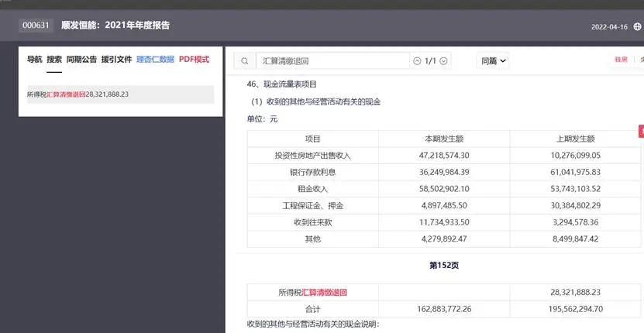This screenshot has height=333, width=644.
Task: Open the 同篇 scope dropdown
Action: coord(493,61)
